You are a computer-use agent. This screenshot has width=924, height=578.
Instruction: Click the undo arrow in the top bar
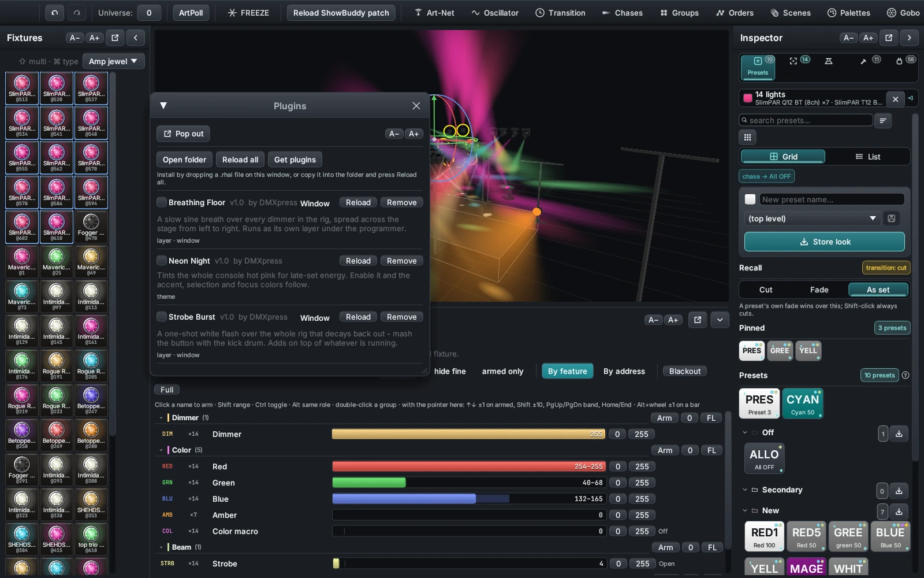click(x=54, y=13)
